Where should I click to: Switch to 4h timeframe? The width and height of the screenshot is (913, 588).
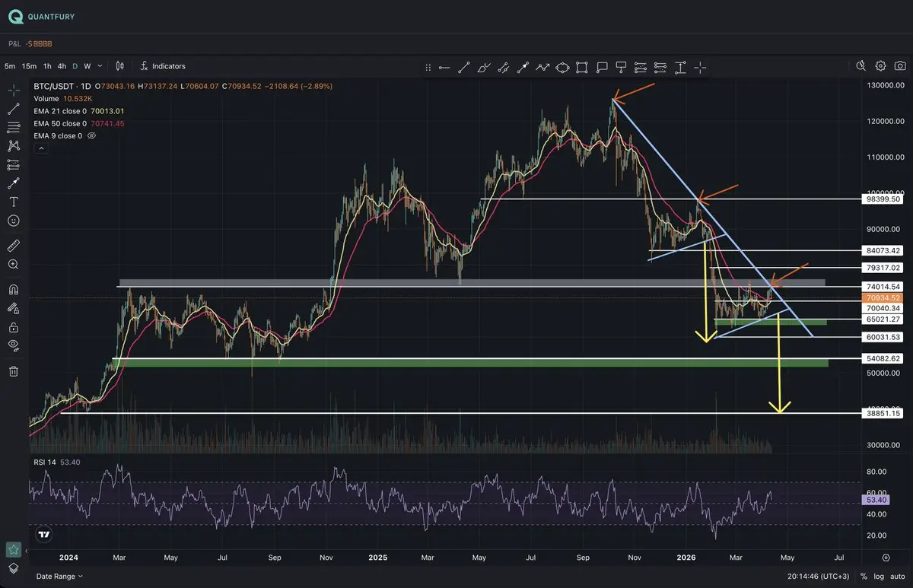[62, 66]
